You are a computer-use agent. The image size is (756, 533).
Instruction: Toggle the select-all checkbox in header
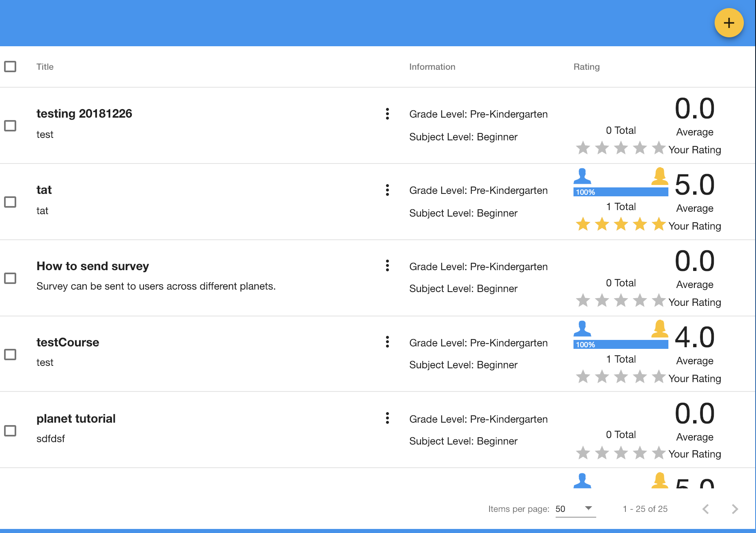pyautogui.click(x=10, y=66)
